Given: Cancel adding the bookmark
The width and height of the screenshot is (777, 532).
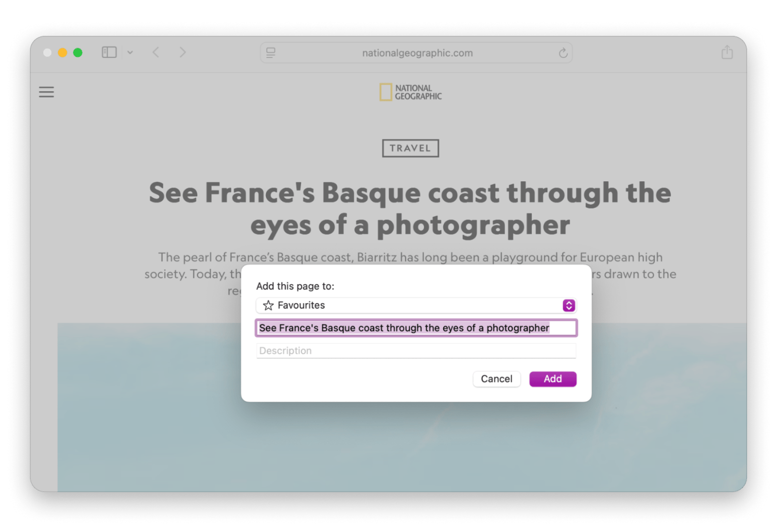Looking at the screenshot, I should [x=496, y=379].
